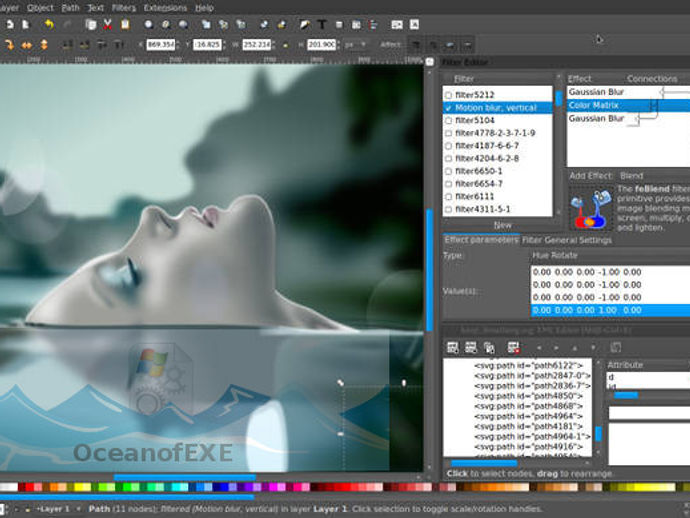This screenshot has height=518, width=690.
Task: Click the flip horizontal icon in toolbar
Action: click(28, 45)
